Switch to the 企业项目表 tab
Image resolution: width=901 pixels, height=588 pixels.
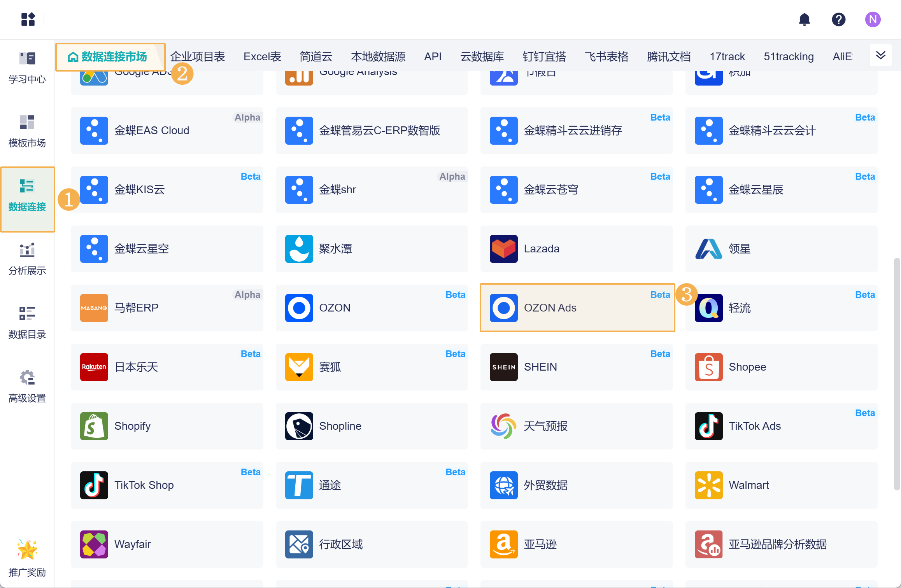pyautogui.click(x=198, y=57)
